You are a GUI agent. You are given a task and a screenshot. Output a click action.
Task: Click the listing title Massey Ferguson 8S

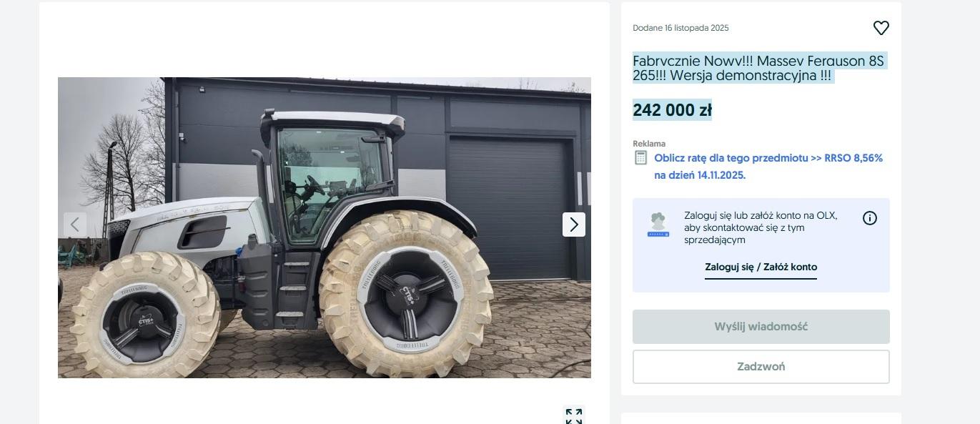click(758, 69)
